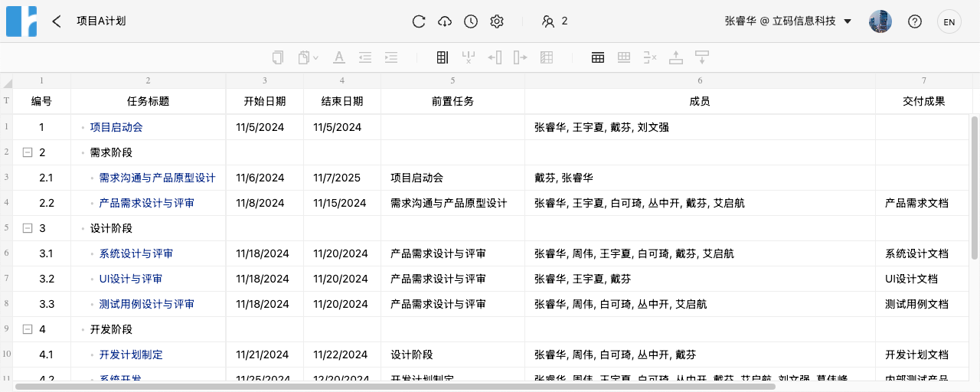Click the increase indent toolbar icon
Screen dimensions: 980x392
(x=391, y=57)
